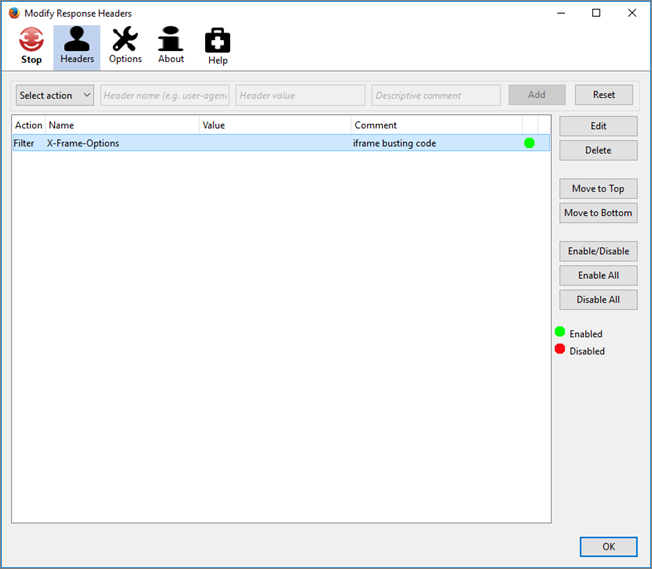Click the green status dot of X-Frame-Options

click(x=529, y=143)
